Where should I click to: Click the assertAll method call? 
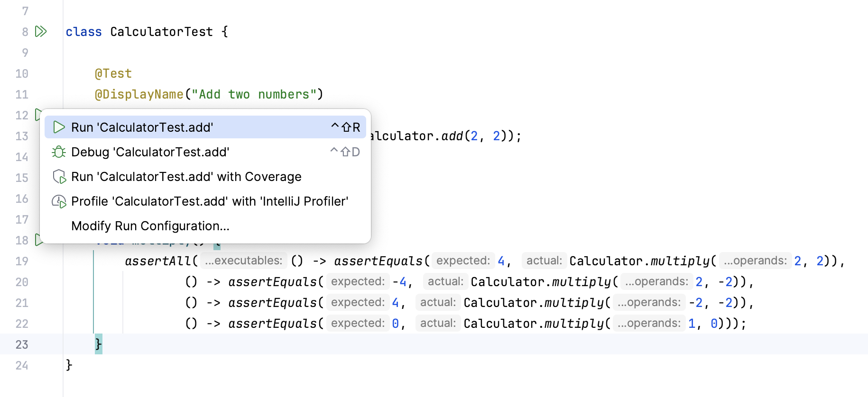(x=158, y=261)
